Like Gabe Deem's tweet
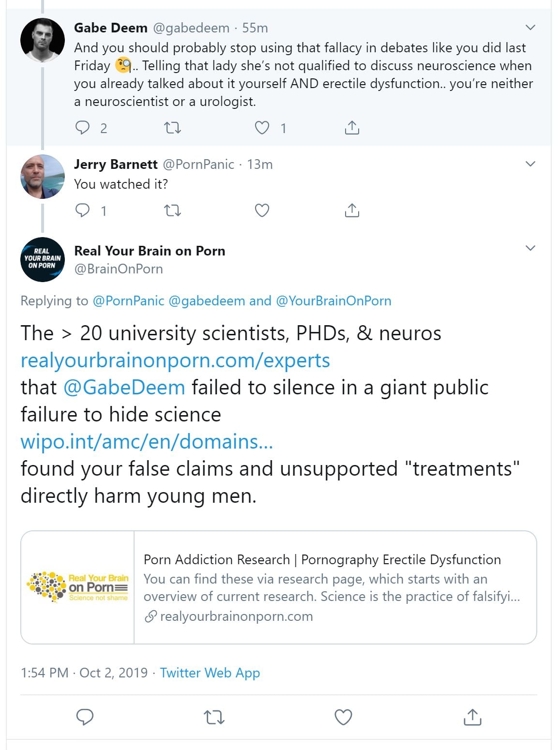The image size is (560, 750). click(262, 128)
